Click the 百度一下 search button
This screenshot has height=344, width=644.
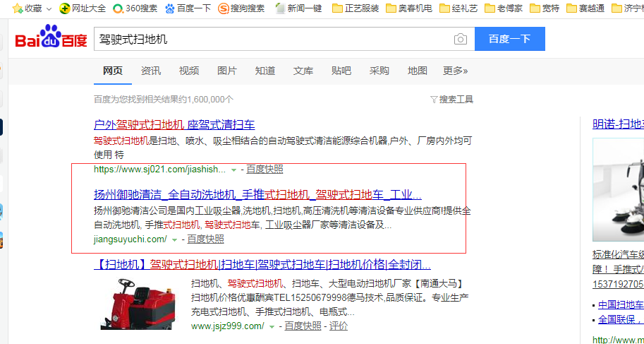(x=510, y=39)
